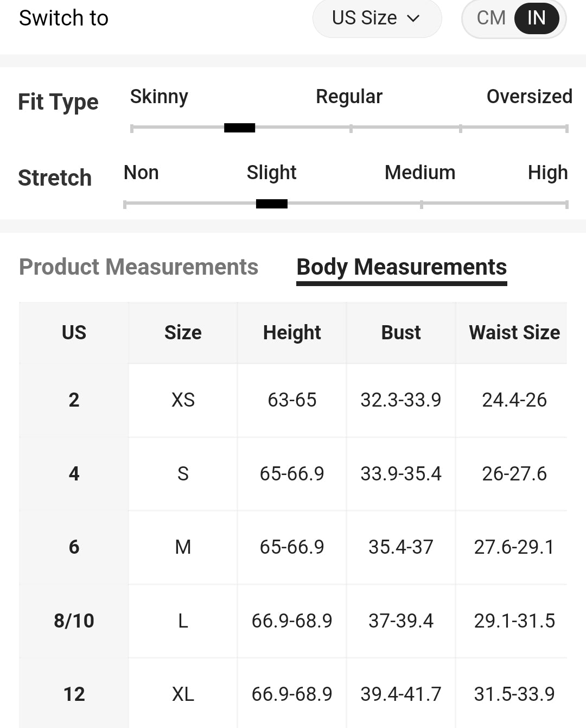Click the Oversized fit label
Image resolution: width=586 pixels, height=728 pixels.
529,97
